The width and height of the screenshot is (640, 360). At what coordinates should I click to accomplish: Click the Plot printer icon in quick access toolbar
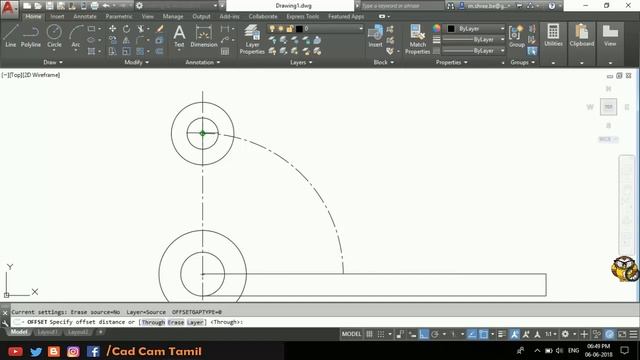[94, 6]
